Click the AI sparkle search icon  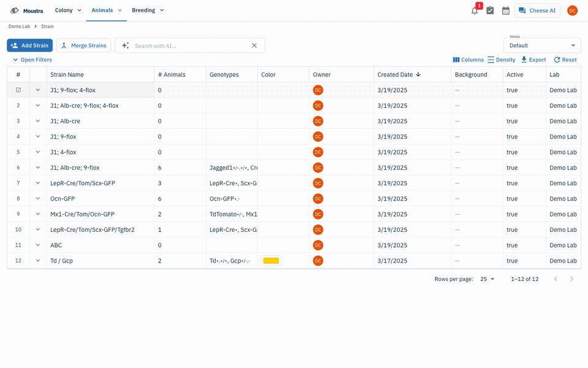click(x=125, y=45)
